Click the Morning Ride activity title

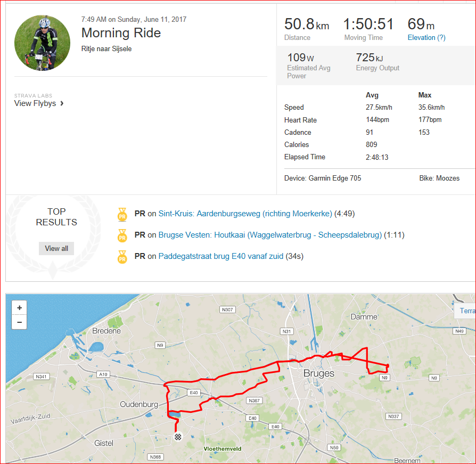tap(121, 32)
